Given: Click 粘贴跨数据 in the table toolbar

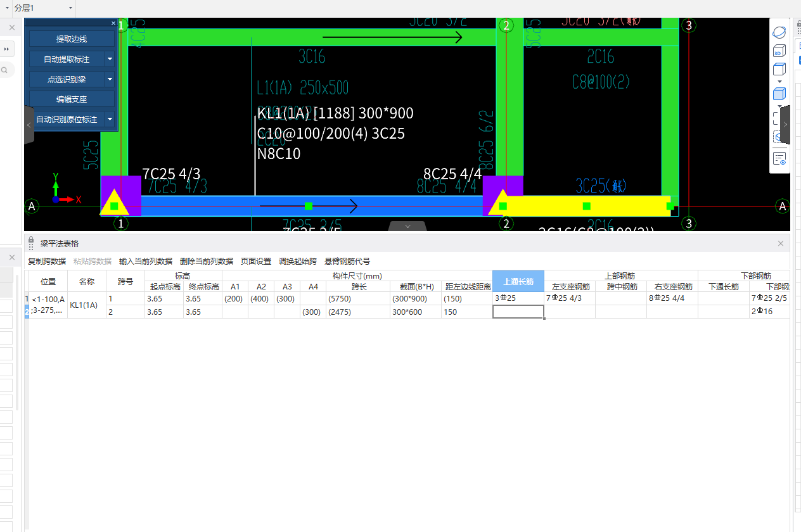Looking at the screenshot, I should (93, 261).
